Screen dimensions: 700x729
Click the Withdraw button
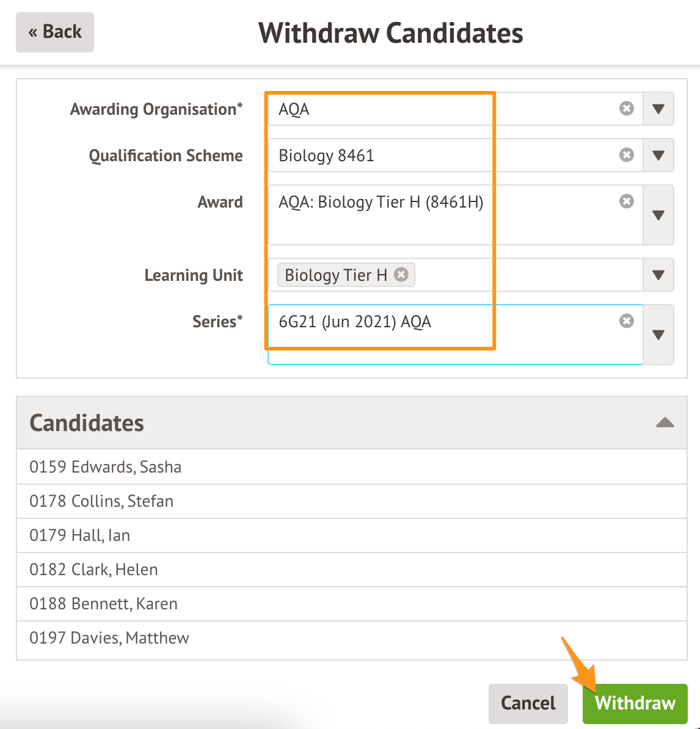click(635, 703)
